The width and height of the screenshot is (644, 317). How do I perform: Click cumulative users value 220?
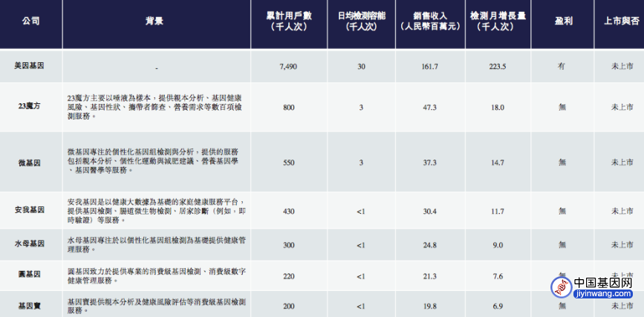[x=289, y=276]
